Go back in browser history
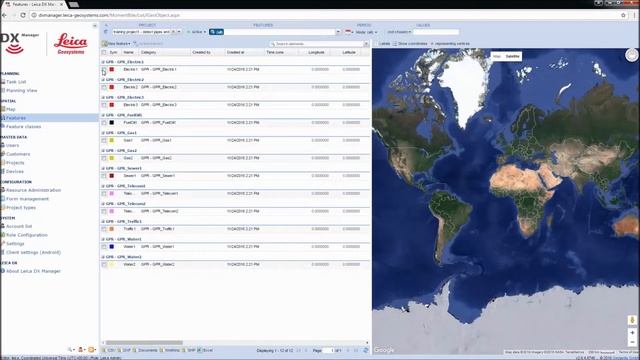640x360 pixels. (x=4, y=15)
